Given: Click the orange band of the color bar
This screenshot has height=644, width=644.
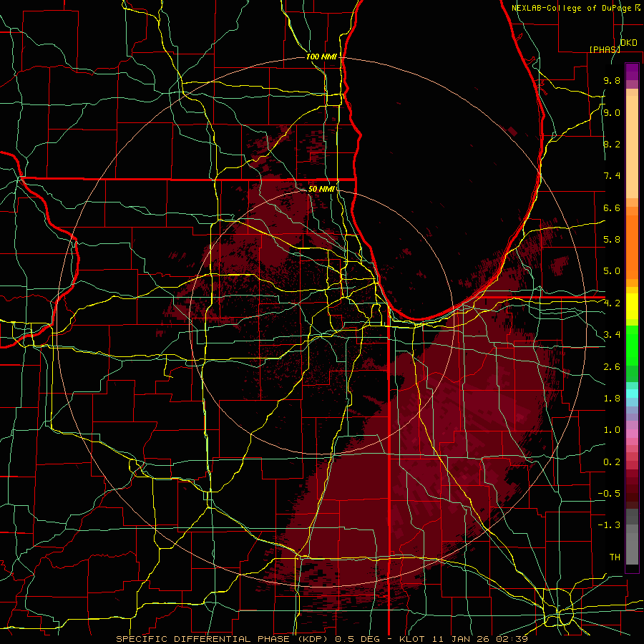Looking at the screenshot, I should pyautogui.click(x=632, y=246).
